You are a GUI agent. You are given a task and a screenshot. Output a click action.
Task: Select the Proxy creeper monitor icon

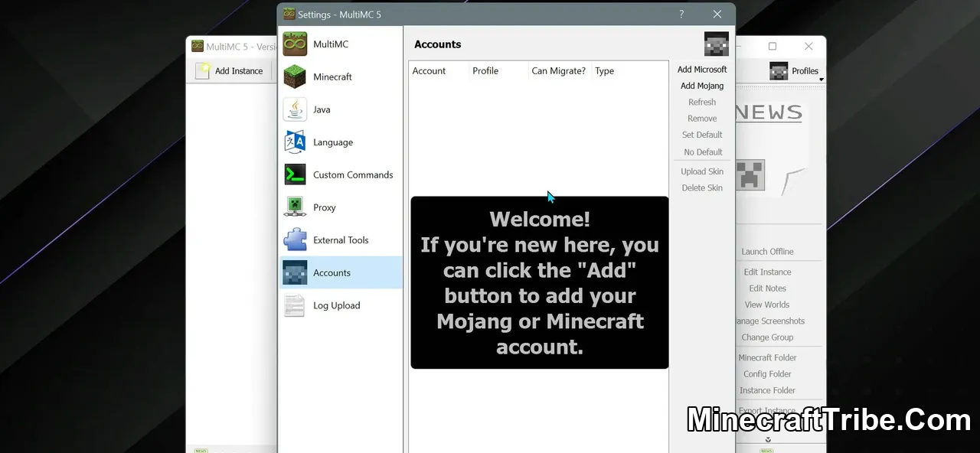(295, 207)
